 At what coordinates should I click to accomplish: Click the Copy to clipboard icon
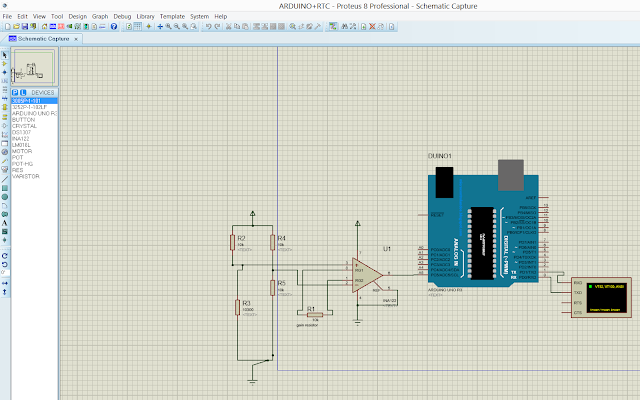[x=237, y=27]
